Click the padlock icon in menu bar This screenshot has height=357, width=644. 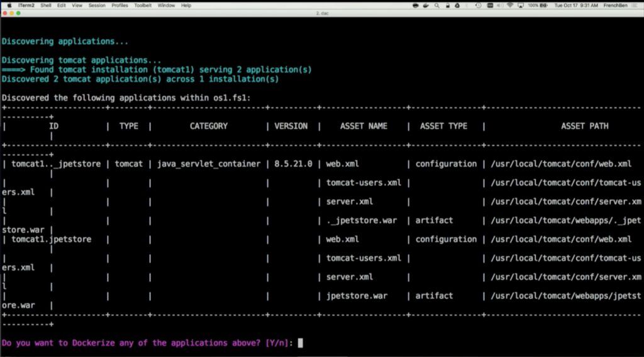click(448, 5)
